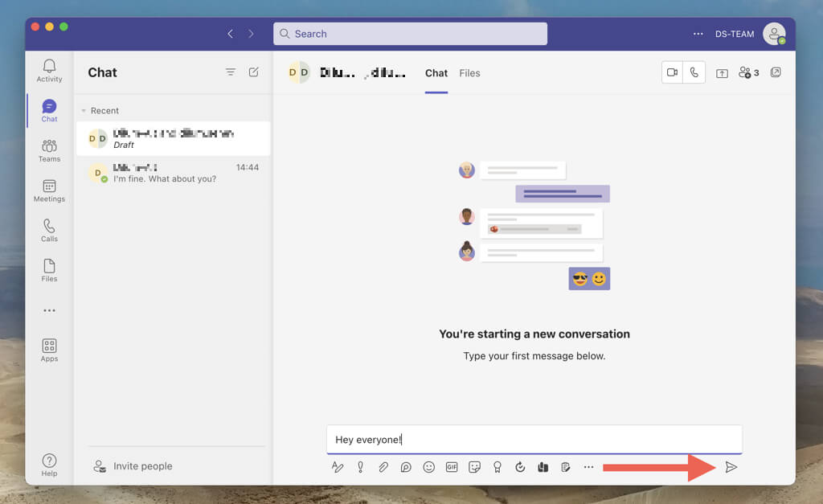
Task: Collapse the Recent chats section
Action: point(84,111)
